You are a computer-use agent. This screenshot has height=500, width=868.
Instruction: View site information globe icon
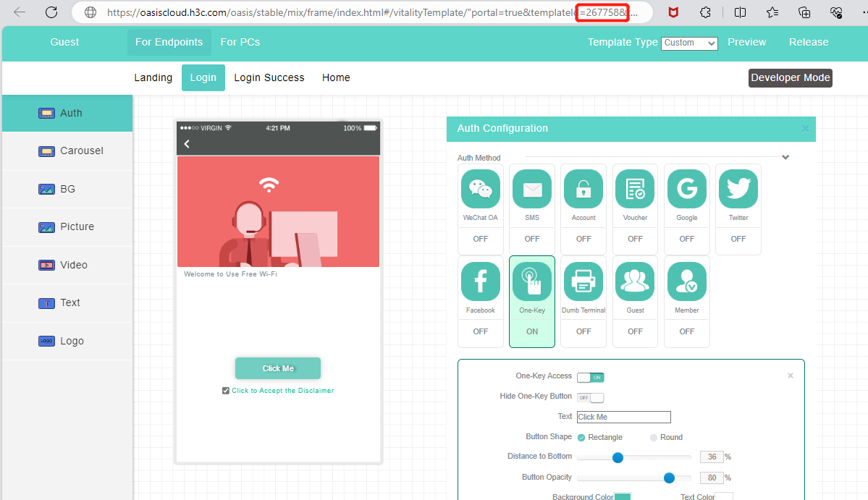tap(90, 12)
